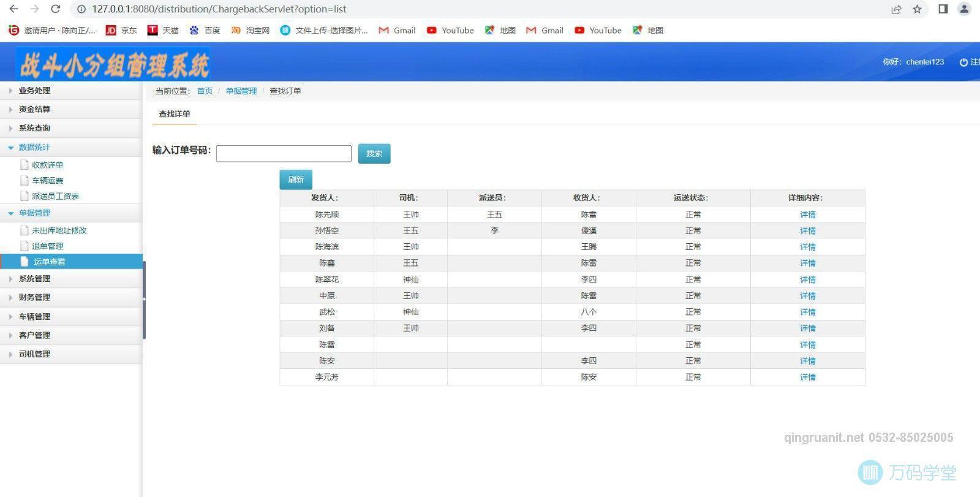Viewport: 980px width, 497px height.
Task: Open 详情 for sender 武松
Action: point(807,312)
